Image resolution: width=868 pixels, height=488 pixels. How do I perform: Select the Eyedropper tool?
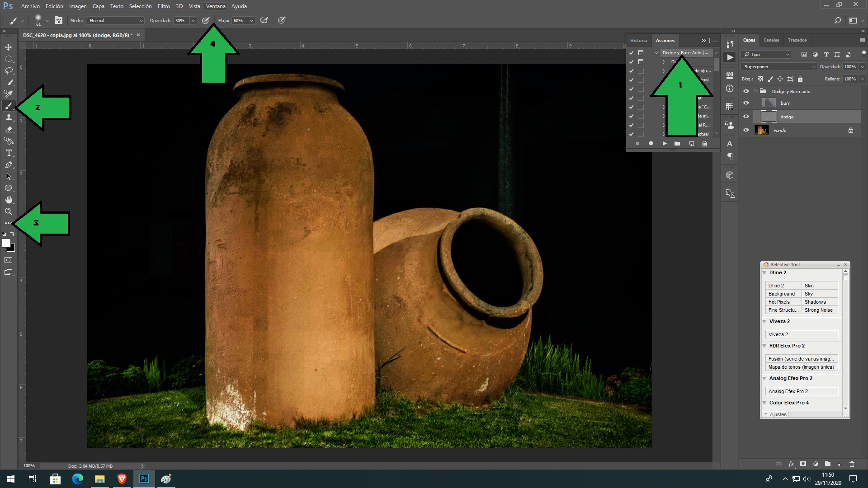[x=9, y=94]
